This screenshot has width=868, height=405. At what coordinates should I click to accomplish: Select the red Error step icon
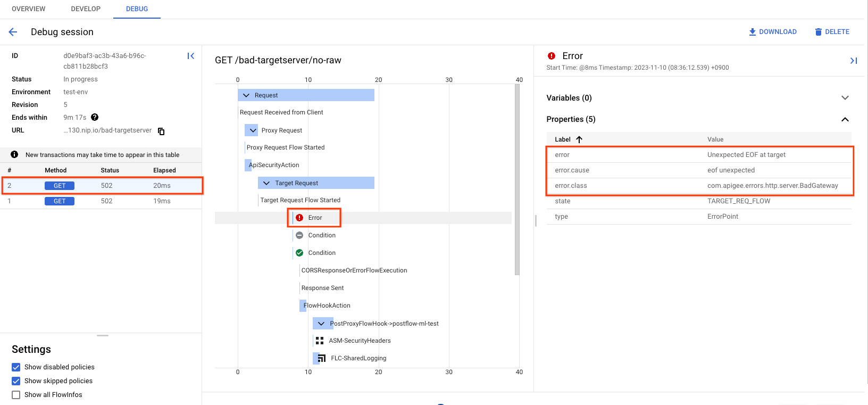click(x=299, y=218)
